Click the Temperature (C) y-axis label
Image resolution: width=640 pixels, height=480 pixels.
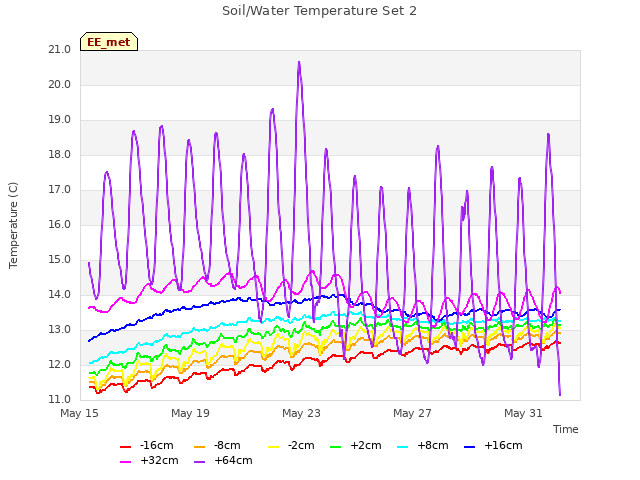pyautogui.click(x=13, y=225)
